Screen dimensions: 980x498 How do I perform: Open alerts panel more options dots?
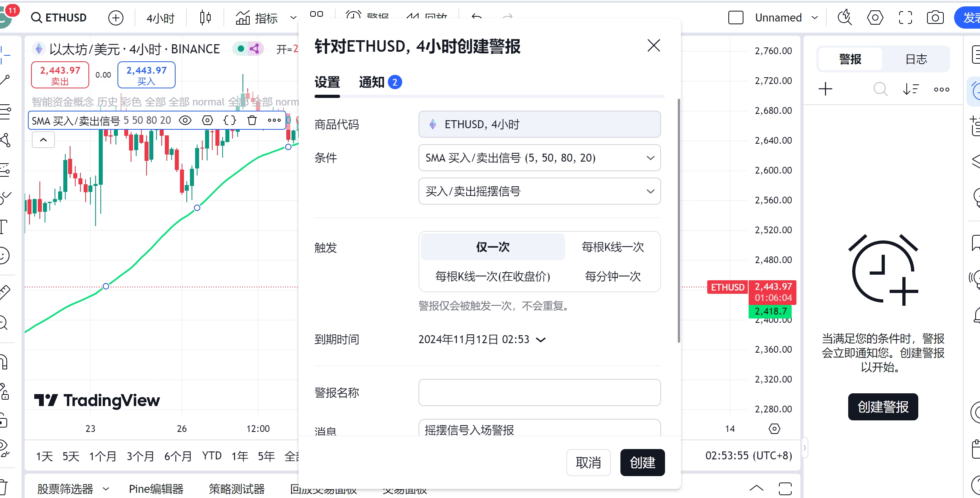[x=941, y=89]
